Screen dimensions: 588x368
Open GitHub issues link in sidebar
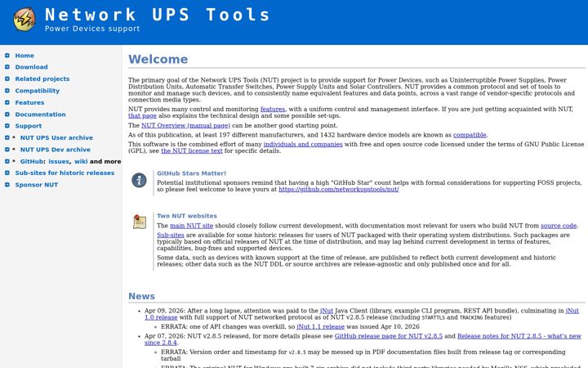(59, 161)
